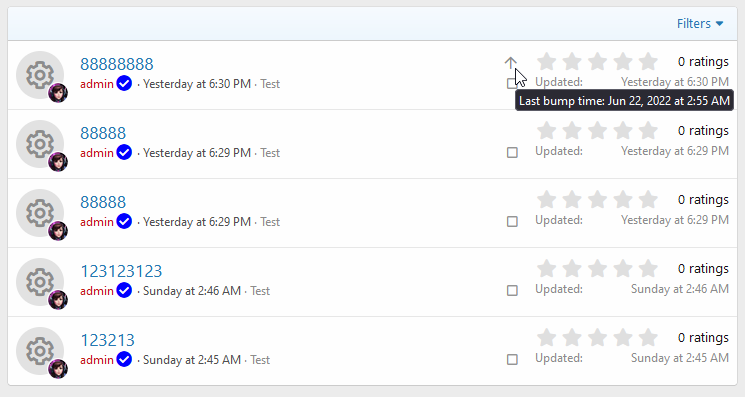This screenshot has height=397, width=745.
Task: Click the gear icon for resource 88888888
Action: pyautogui.click(x=40, y=75)
